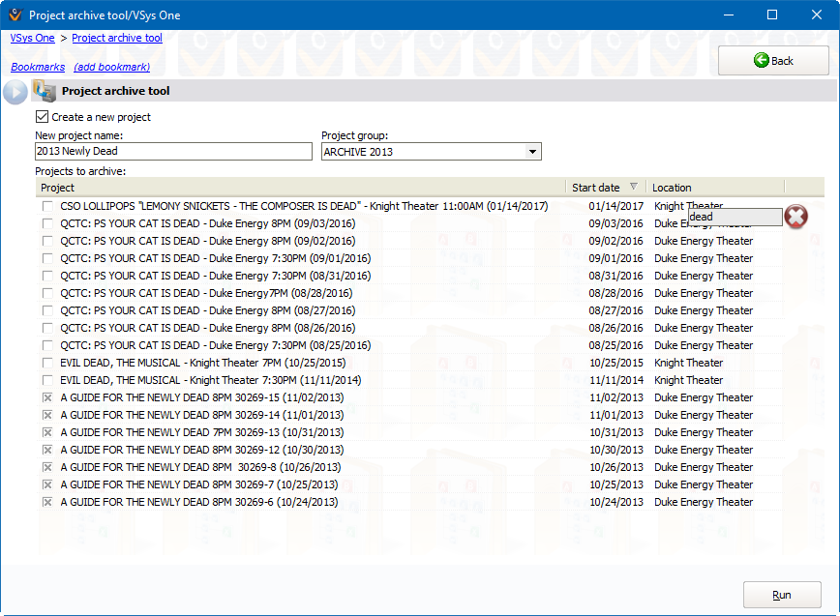Sort by the Location column header

pyautogui.click(x=714, y=188)
